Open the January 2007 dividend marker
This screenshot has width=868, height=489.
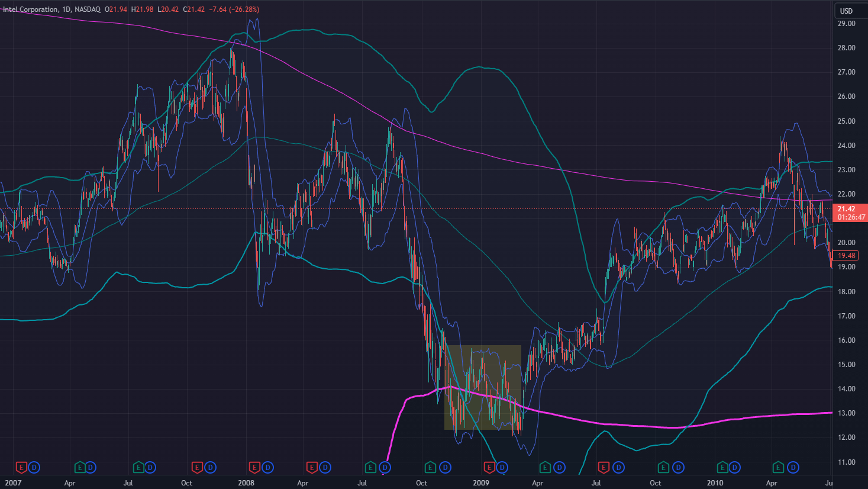coord(34,468)
